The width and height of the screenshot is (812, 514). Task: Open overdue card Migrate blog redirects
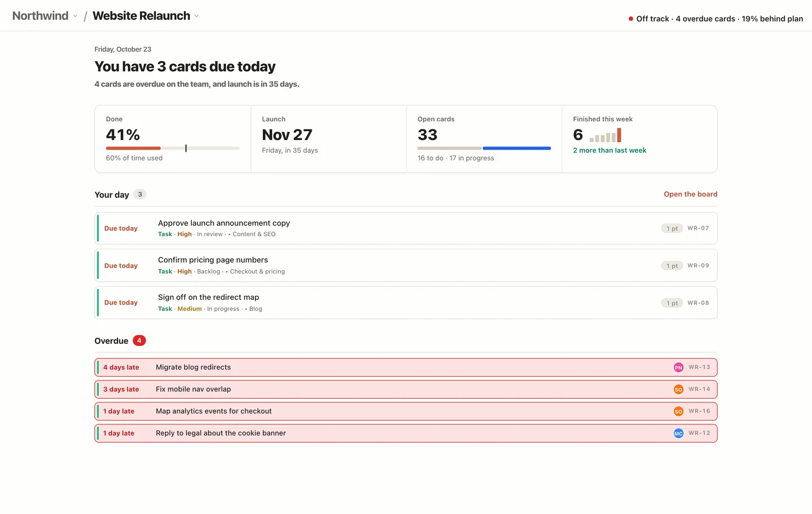pyautogui.click(x=406, y=367)
